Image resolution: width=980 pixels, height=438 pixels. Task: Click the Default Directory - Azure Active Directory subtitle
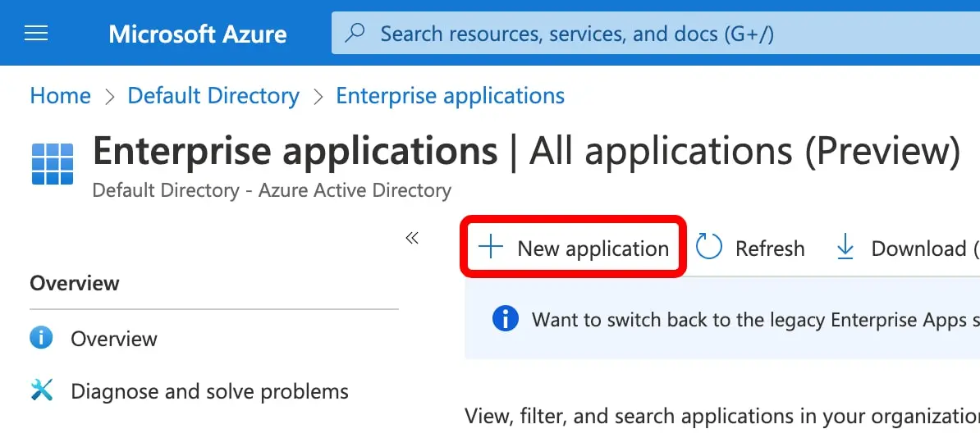point(272,190)
